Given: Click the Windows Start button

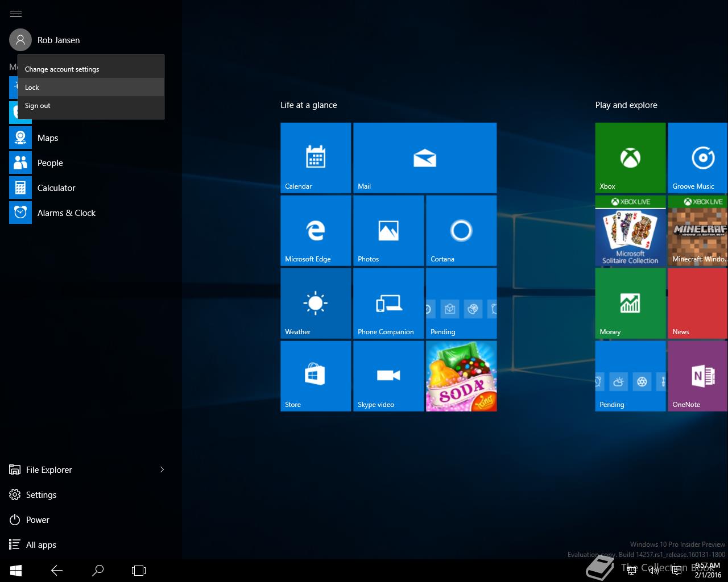Looking at the screenshot, I should 16,570.
